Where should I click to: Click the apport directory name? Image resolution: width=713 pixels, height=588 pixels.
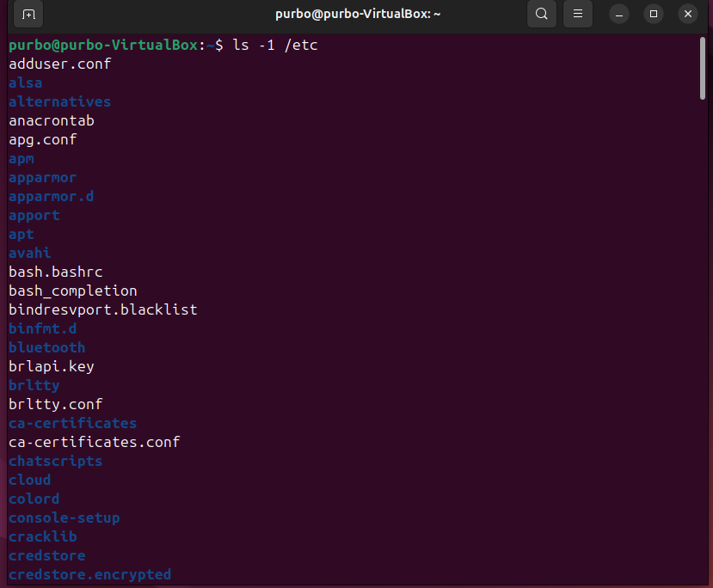coord(34,216)
